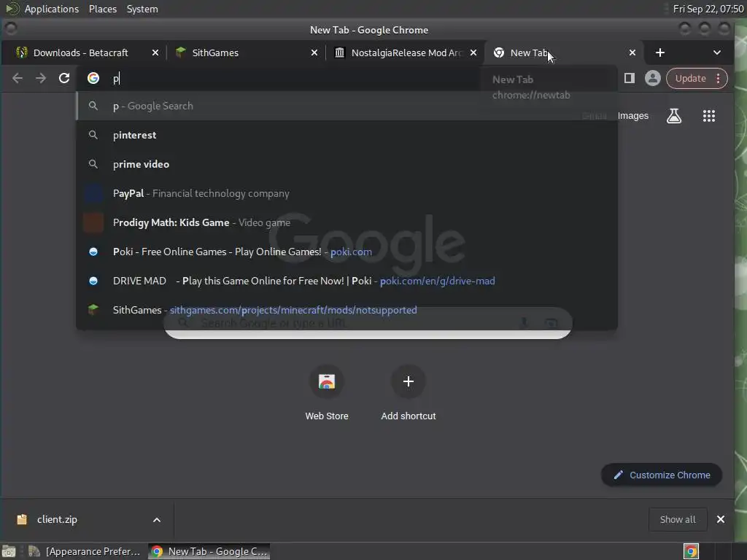Open Appearance Preferences in taskbar
Viewport: 747px width, 560px height.
pyautogui.click(x=85, y=551)
